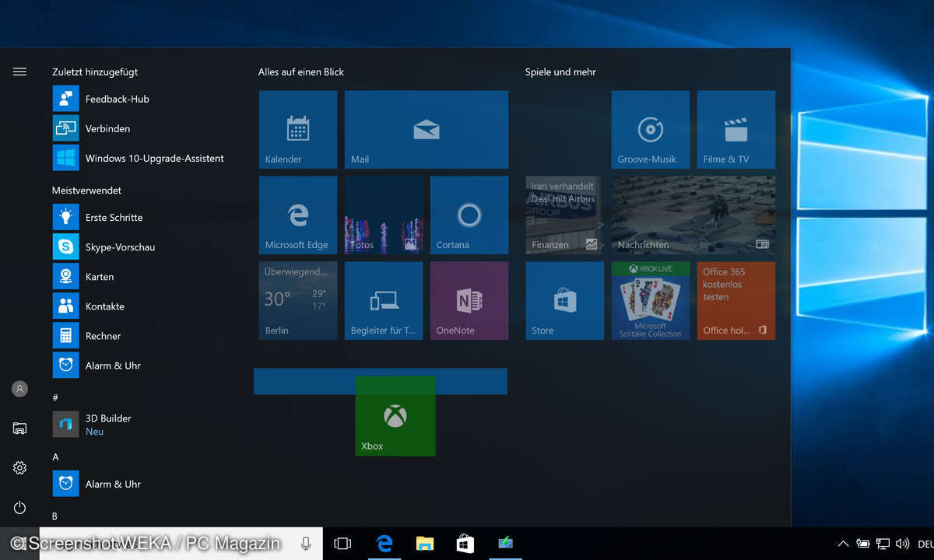This screenshot has height=560, width=934.
Task: Click the last pinned taskbar app icon
Action: (x=506, y=544)
